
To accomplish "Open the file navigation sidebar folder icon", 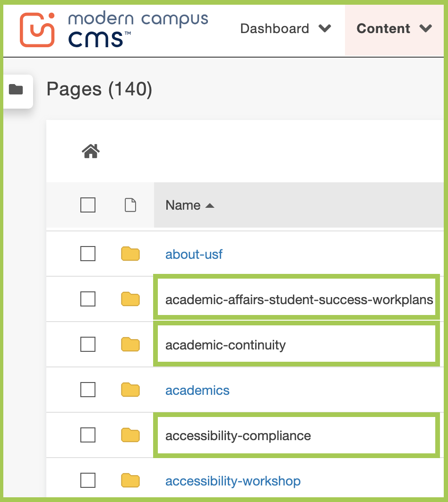I will pos(16,90).
